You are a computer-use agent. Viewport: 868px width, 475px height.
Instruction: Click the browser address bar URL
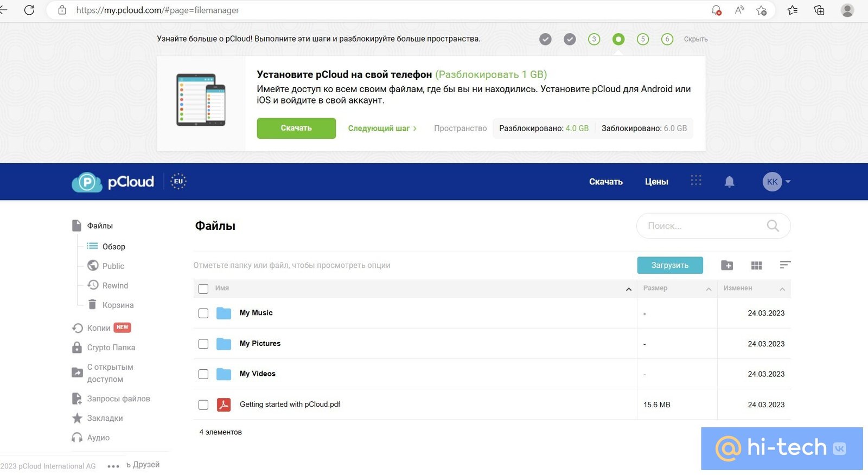click(x=157, y=10)
